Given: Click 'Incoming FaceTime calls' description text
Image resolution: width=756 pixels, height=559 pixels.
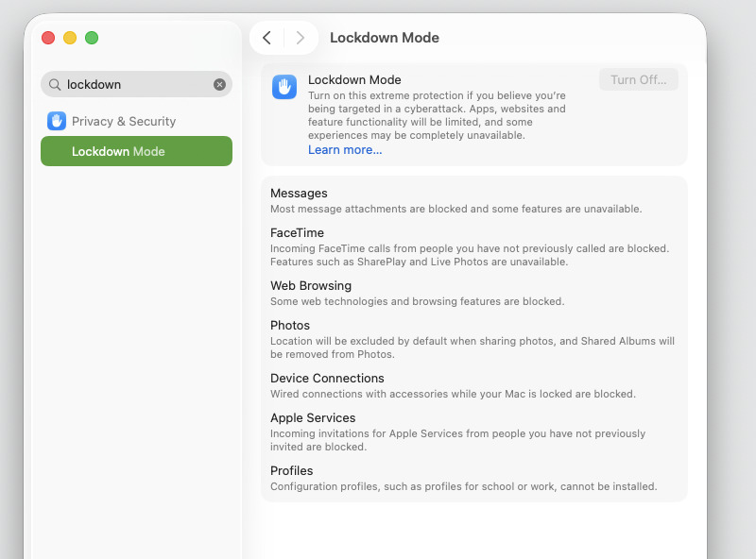Looking at the screenshot, I should (x=470, y=255).
